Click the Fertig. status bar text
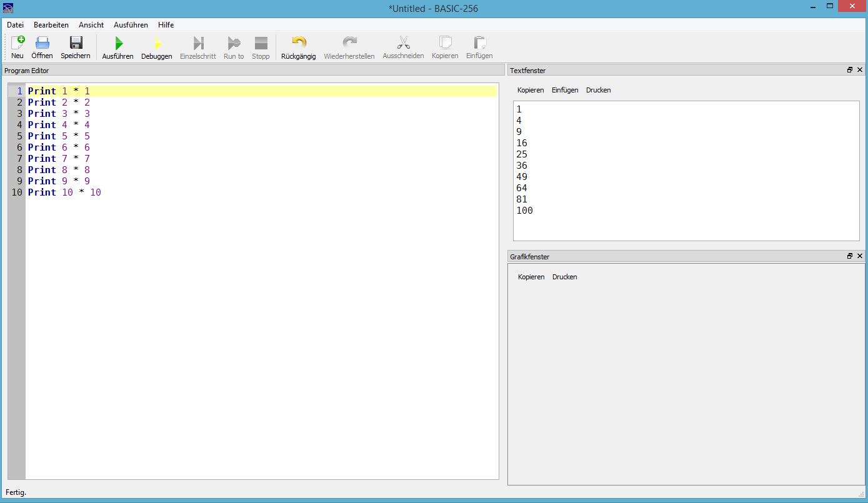 (x=16, y=492)
